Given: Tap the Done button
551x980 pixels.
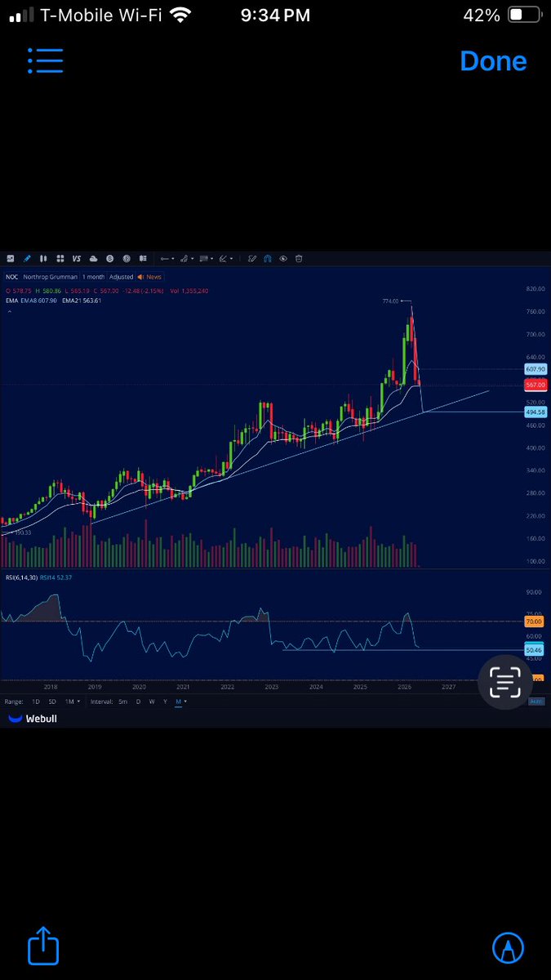Looking at the screenshot, I should pos(493,61).
